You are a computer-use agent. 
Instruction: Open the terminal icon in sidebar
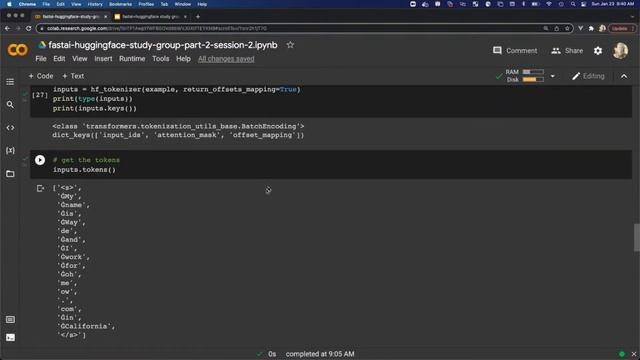coord(10,338)
